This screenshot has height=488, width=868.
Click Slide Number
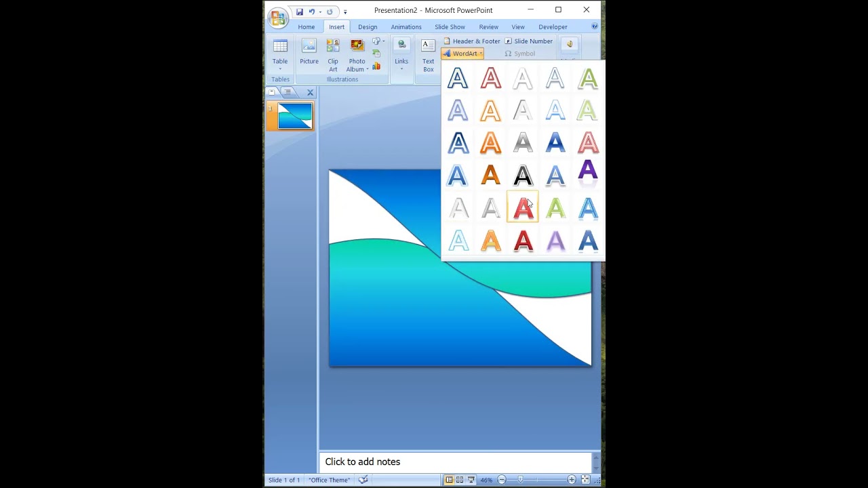(x=529, y=41)
